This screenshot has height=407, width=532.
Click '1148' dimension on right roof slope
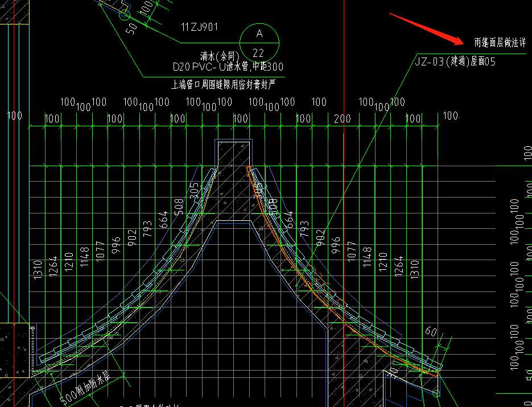[x=368, y=257]
